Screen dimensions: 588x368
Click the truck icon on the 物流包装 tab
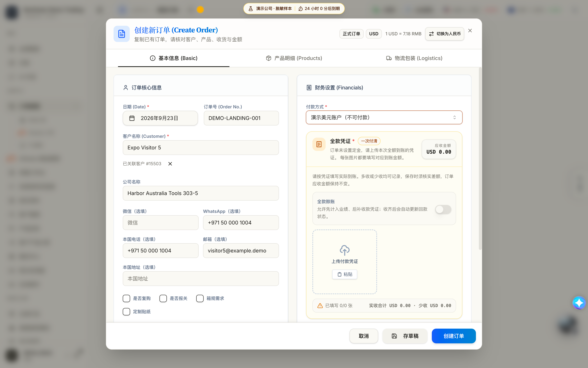pyautogui.click(x=389, y=58)
